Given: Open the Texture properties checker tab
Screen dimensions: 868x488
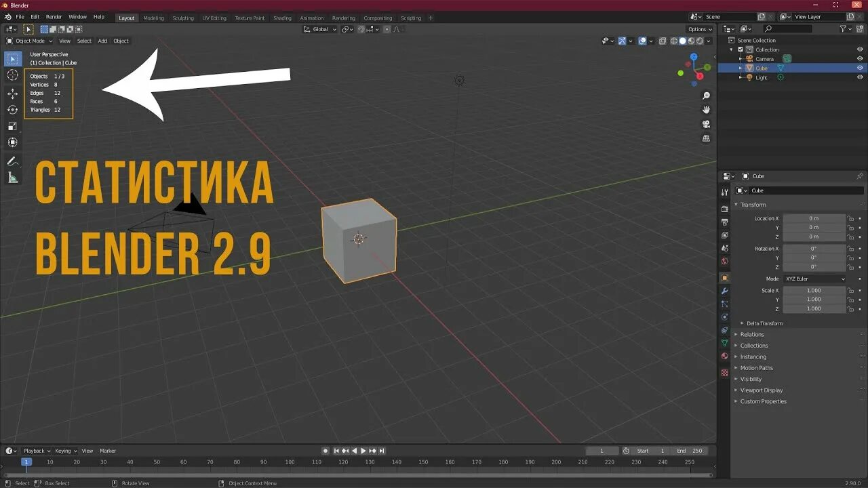Looking at the screenshot, I should pos(724,373).
